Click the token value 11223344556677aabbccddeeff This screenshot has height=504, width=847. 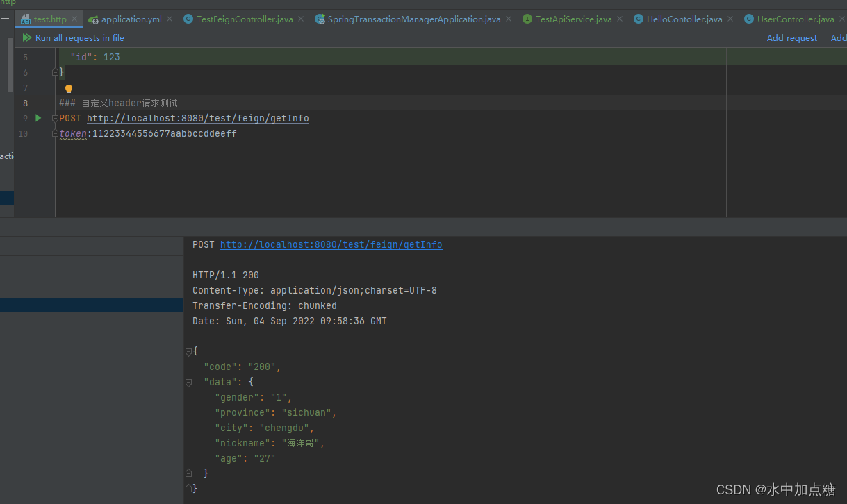(165, 133)
